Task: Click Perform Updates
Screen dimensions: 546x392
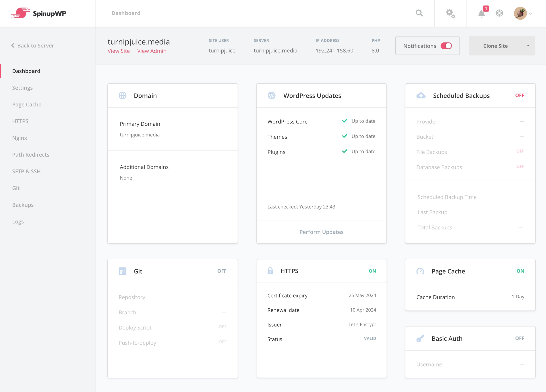Action: [321, 232]
